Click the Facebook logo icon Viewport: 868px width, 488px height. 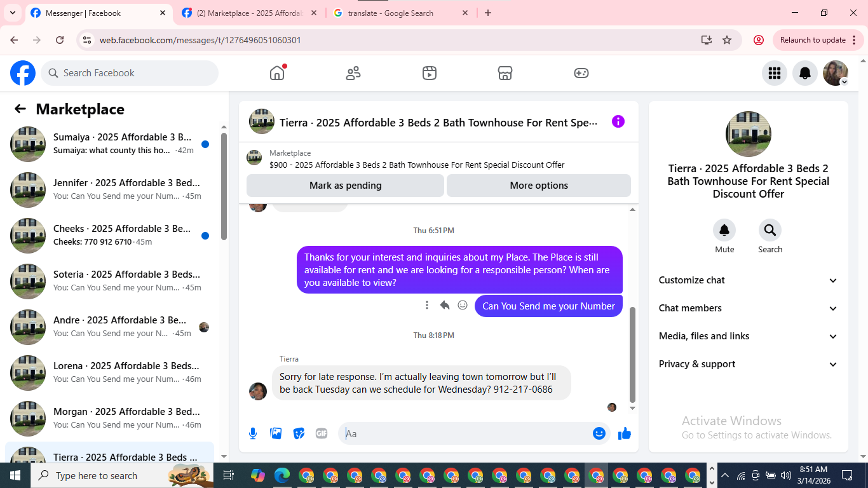[x=23, y=73]
